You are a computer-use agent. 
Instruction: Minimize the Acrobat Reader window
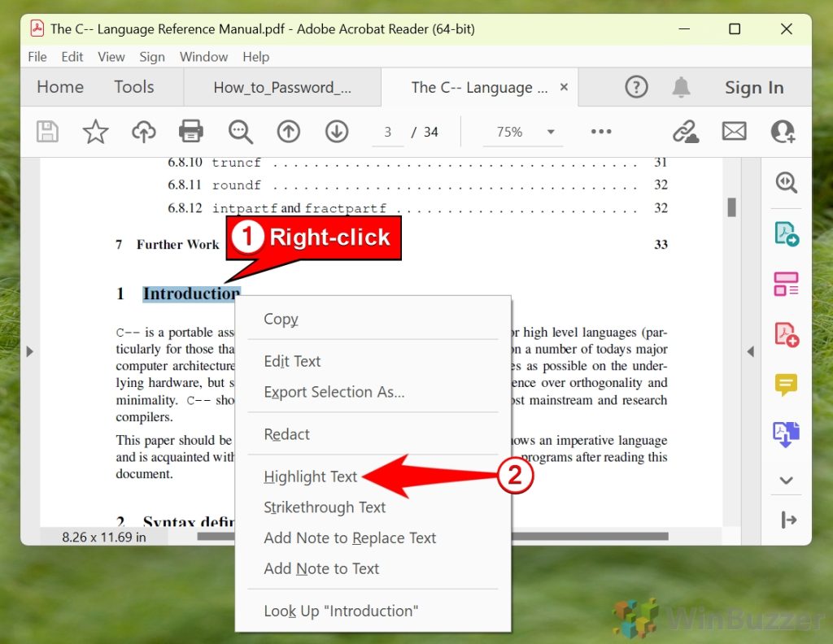(x=684, y=28)
